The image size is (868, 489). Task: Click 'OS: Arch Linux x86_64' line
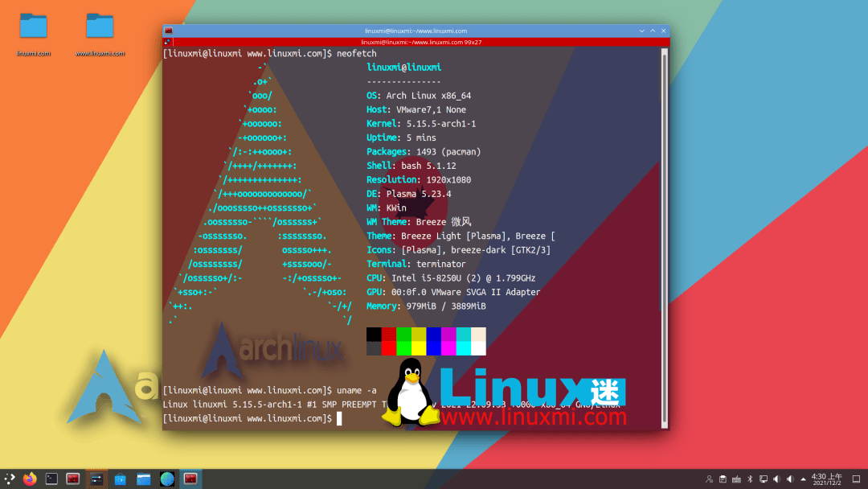[x=419, y=96]
